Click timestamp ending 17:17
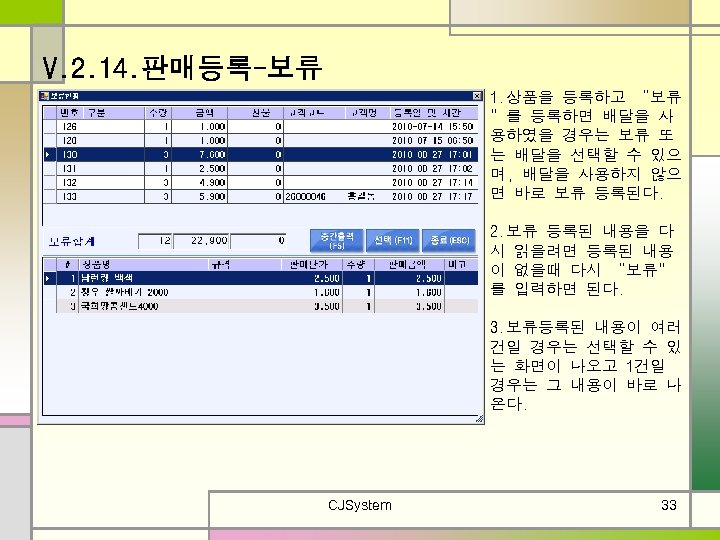 pos(432,197)
